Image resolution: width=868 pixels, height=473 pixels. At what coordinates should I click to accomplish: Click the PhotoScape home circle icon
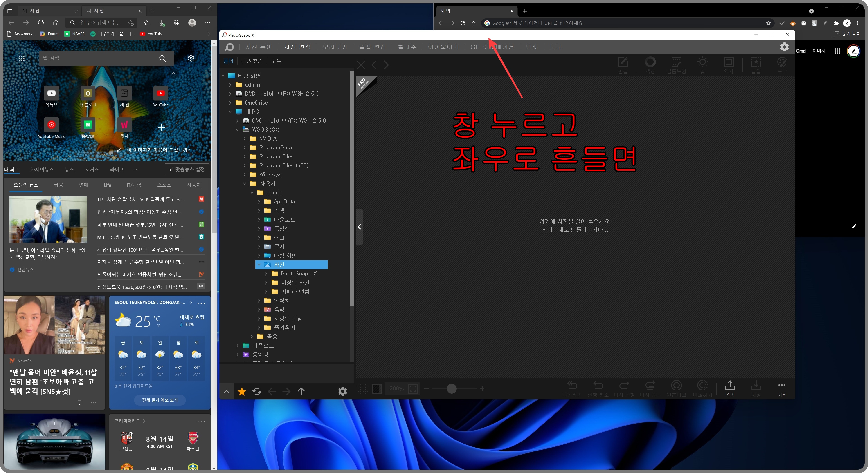coord(229,47)
